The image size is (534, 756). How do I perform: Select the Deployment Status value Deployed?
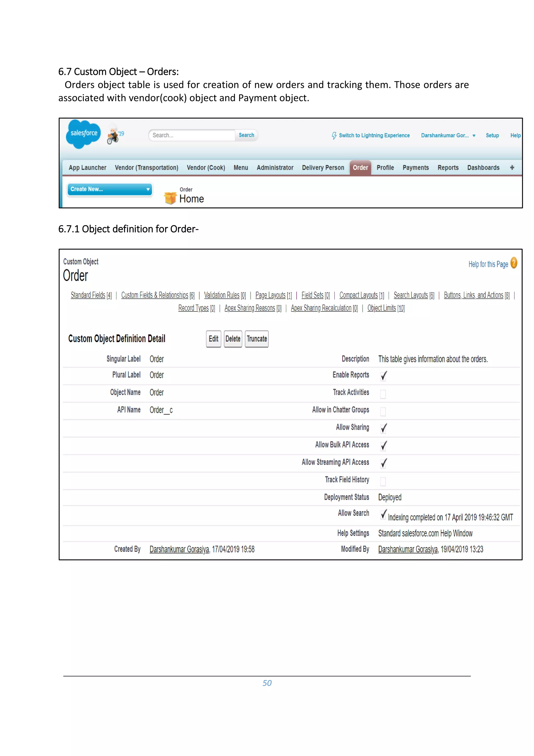point(390,497)
